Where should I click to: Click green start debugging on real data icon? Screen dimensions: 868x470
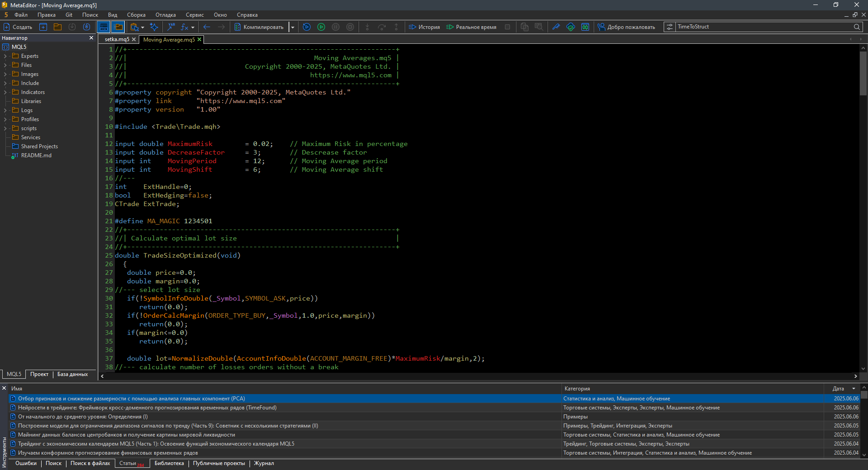pyautogui.click(x=321, y=27)
